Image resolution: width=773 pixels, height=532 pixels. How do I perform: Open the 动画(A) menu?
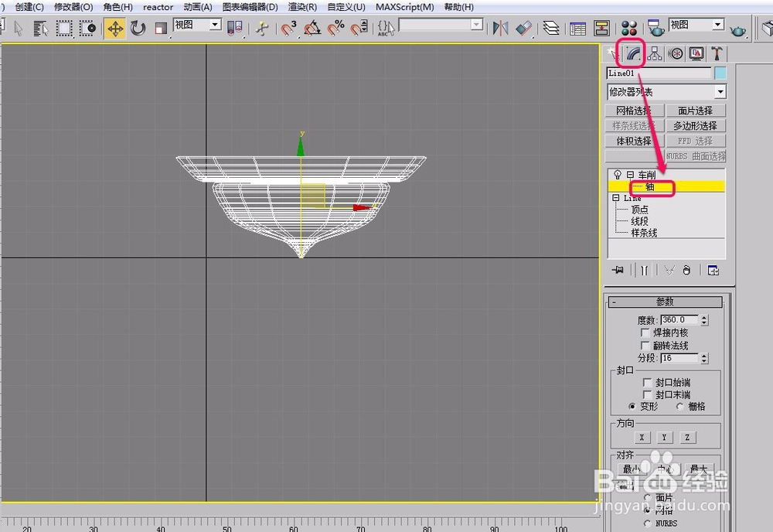click(198, 7)
